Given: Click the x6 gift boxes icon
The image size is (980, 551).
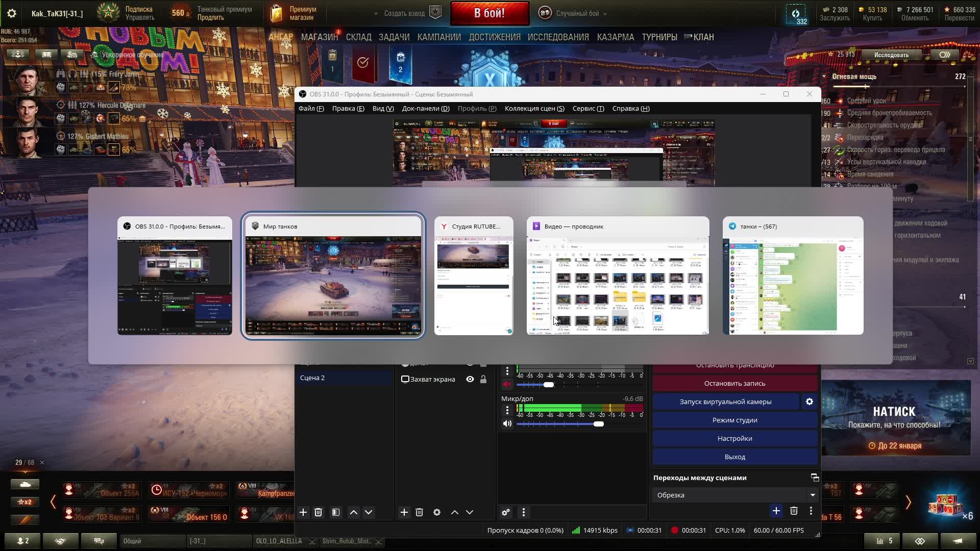Looking at the screenshot, I should click(949, 506).
